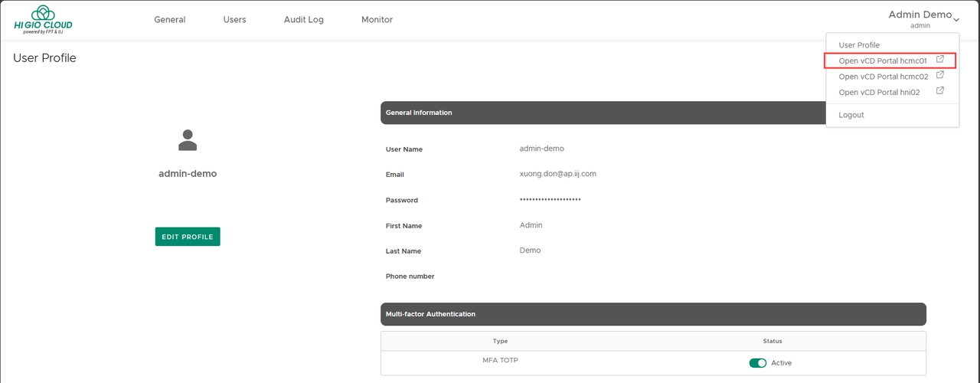
Task: Switch to the Audit Log tab
Action: (x=303, y=20)
